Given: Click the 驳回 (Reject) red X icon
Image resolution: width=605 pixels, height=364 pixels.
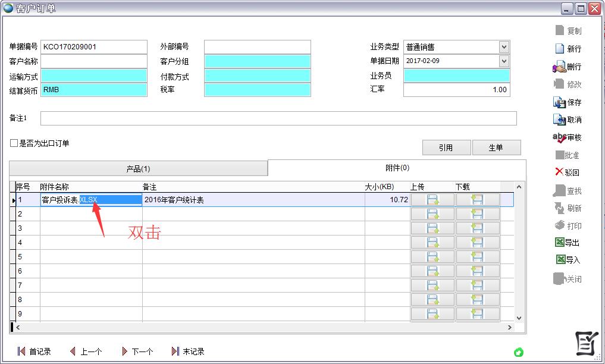Looking at the screenshot, I should point(559,172).
